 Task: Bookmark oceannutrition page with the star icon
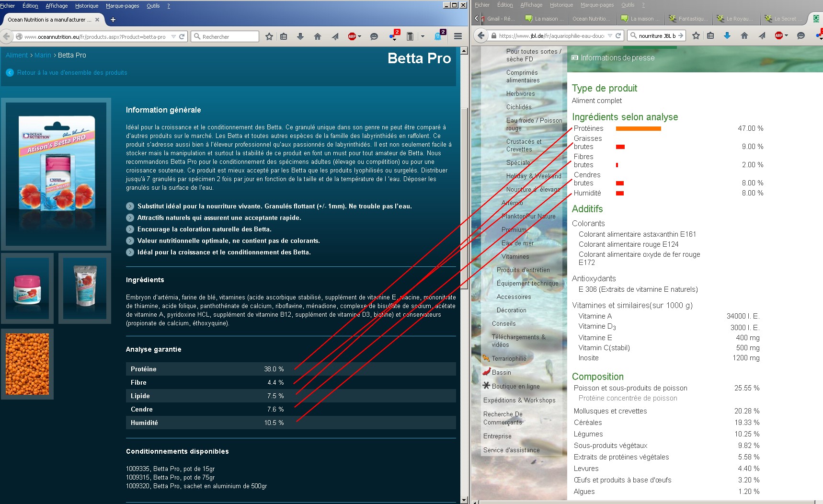(269, 36)
